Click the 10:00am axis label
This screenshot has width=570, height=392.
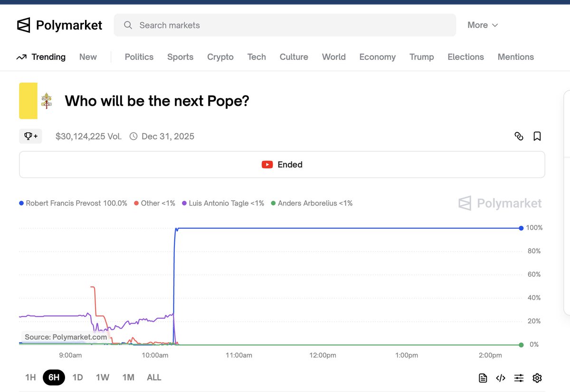155,355
